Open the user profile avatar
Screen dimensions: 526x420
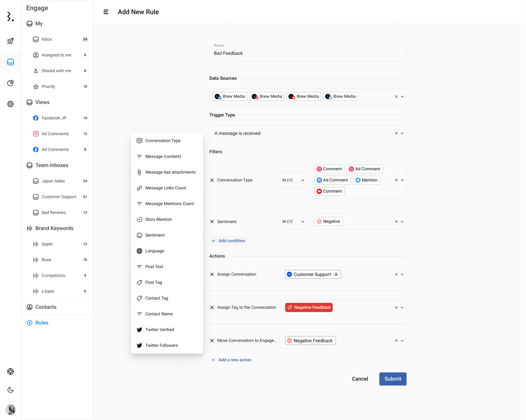click(11, 409)
